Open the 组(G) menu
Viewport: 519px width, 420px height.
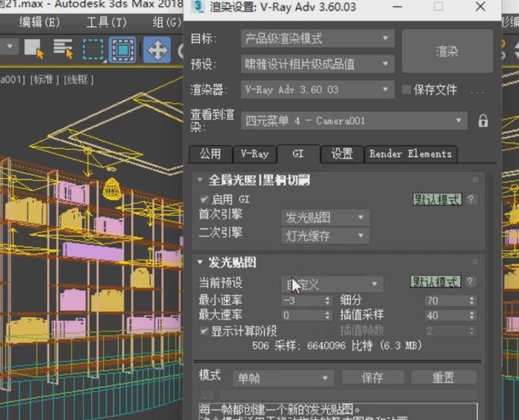click(x=167, y=22)
